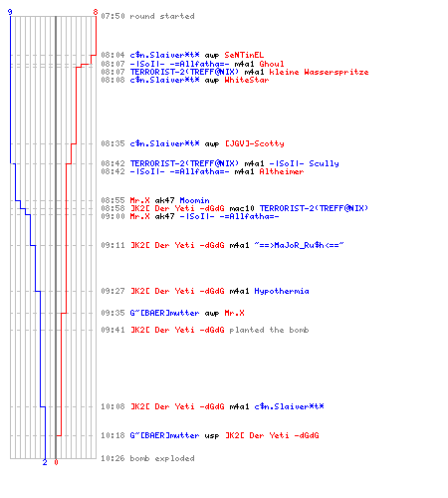The height and width of the screenshot is (498, 448).
Task: Click G~[BAER]mutter in the 09:35 kill
Action: click(x=164, y=313)
